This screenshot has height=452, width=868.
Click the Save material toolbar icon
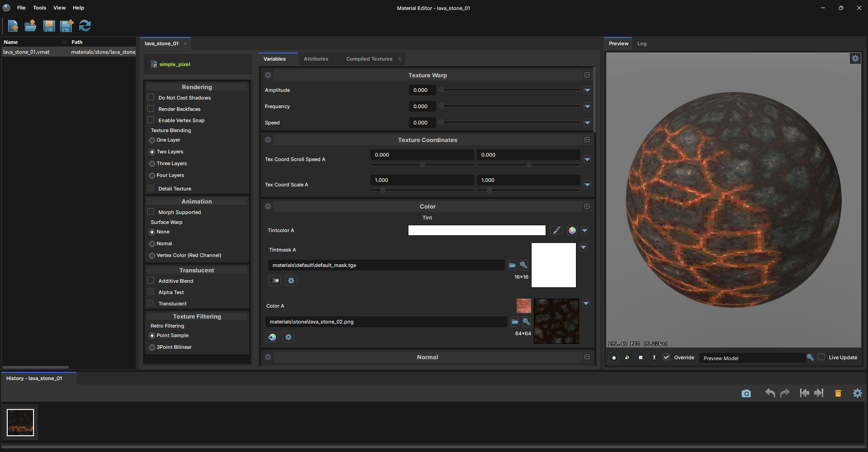pyautogui.click(x=49, y=26)
